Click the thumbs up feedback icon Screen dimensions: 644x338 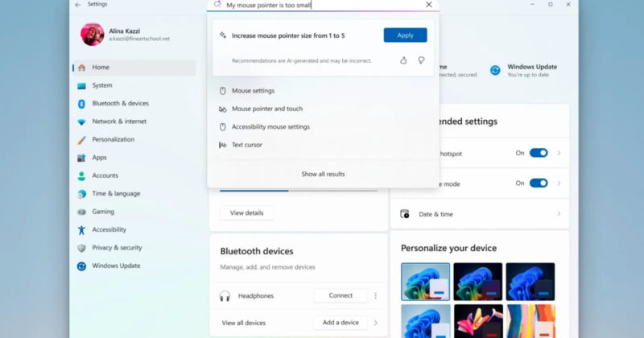(x=403, y=60)
